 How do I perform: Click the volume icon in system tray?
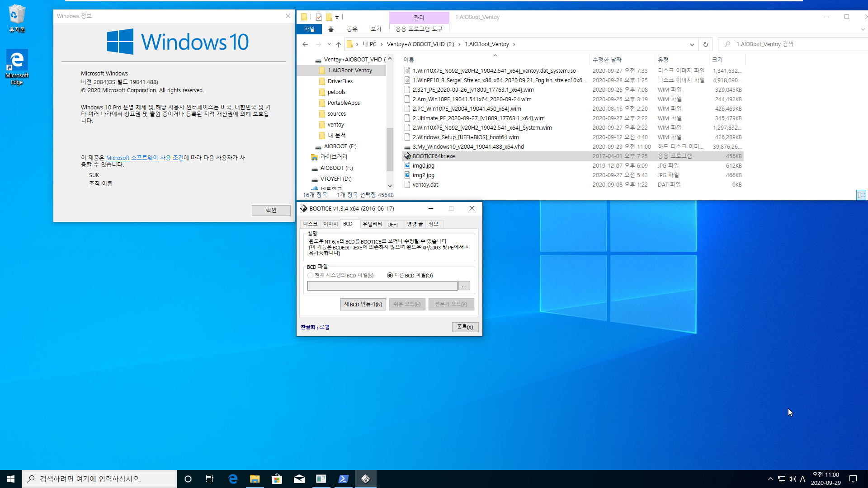(x=792, y=479)
